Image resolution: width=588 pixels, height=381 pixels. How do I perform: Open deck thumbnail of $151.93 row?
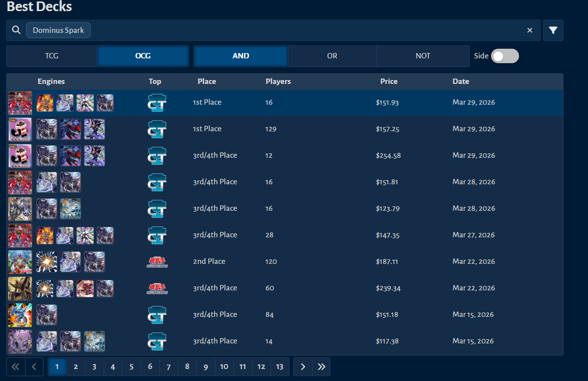point(20,103)
